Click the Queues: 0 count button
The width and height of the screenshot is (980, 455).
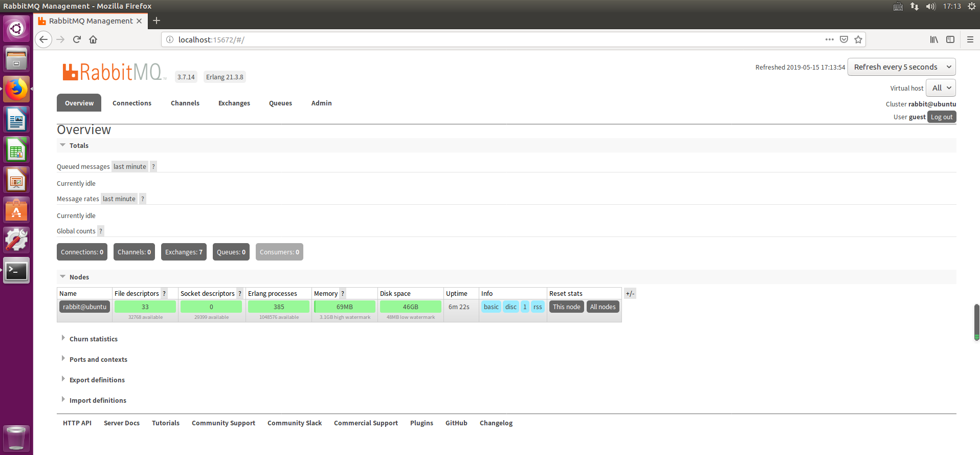(x=231, y=252)
